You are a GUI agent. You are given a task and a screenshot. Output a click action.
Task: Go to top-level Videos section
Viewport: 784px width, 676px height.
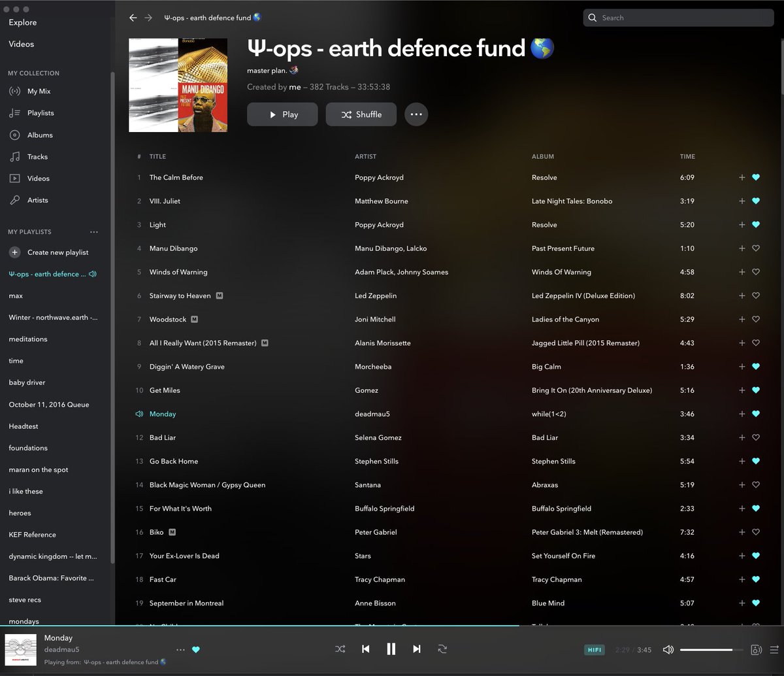tap(22, 44)
